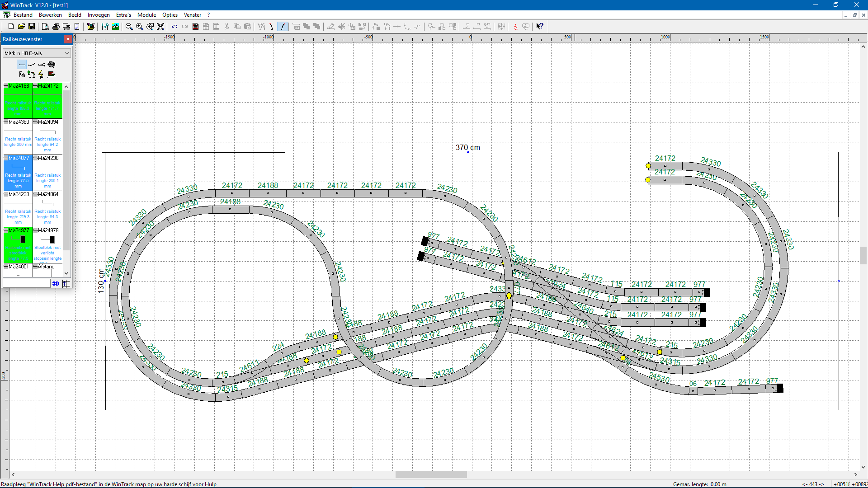Screen dimensions: 868x488
Task: Select straight tracks category in the rail panel
Action: point(22,65)
